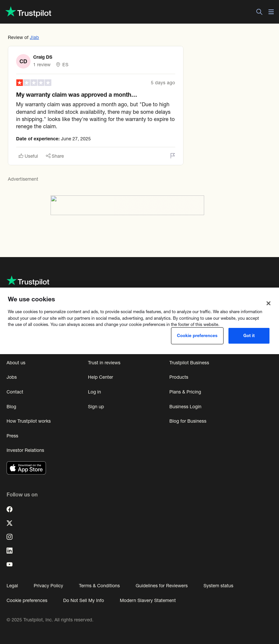The image size is (279, 644).
Task: Accept cookies with Got it
Action: (249, 336)
